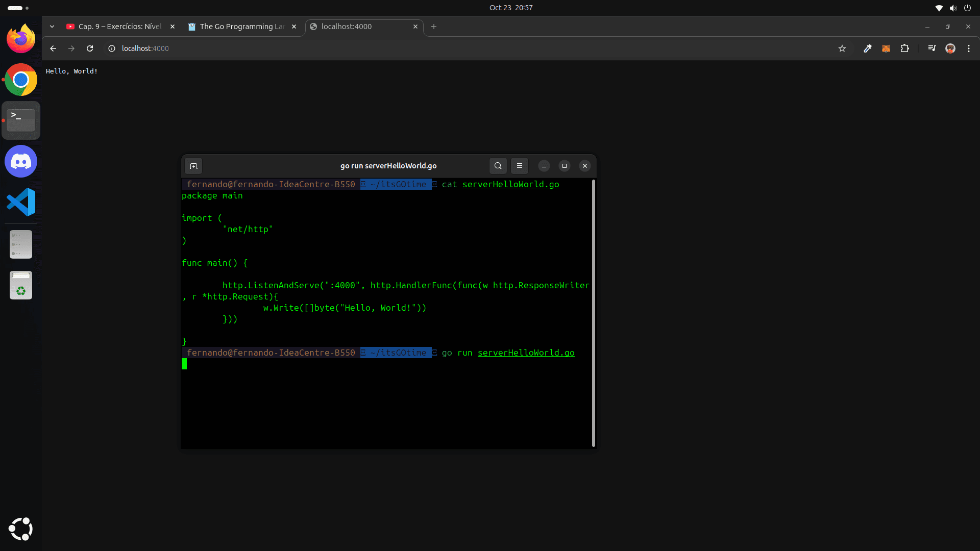The height and width of the screenshot is (551, 980).
Task: Launch Discord from the dock
Action: [x=20, y=161]
